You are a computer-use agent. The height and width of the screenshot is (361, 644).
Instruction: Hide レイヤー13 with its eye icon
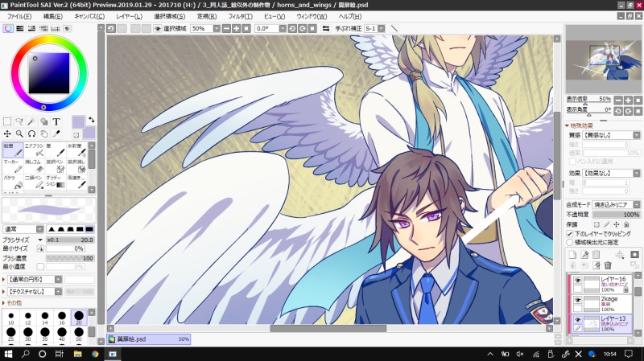pos(578,319)
